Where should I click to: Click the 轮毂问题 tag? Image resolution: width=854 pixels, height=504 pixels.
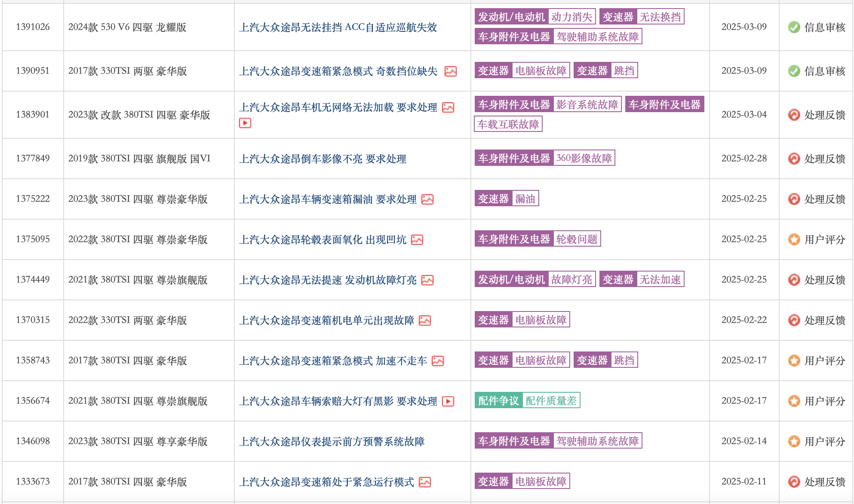(x=577, y=239)
